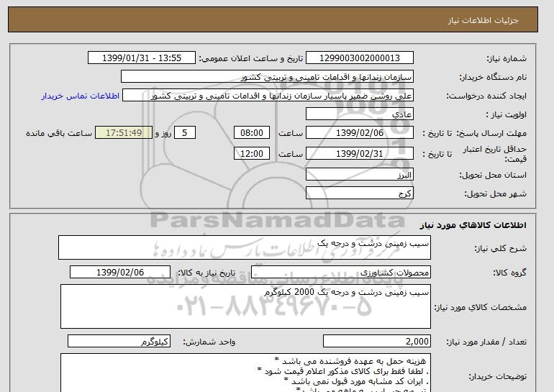Click the goods specification text area 2000 کیلوگرم
554x392 pixels.
(x=245, y=306)
